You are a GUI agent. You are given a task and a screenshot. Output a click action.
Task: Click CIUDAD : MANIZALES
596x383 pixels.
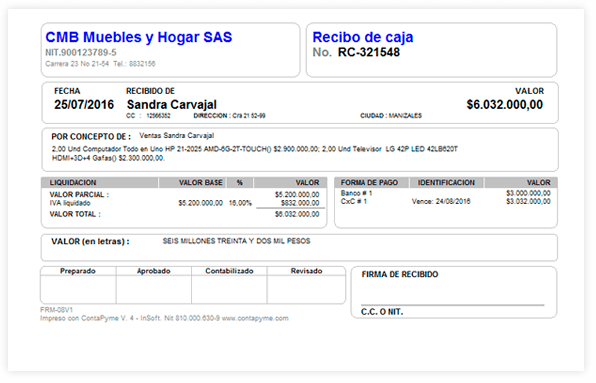click(391, 116)
